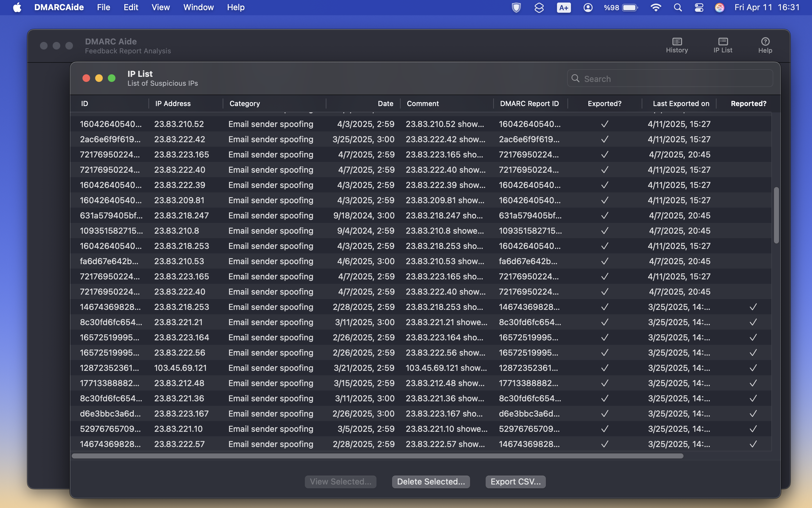
Task: Select the row with IP 23.83.218.247
Action: pos(421,215)
